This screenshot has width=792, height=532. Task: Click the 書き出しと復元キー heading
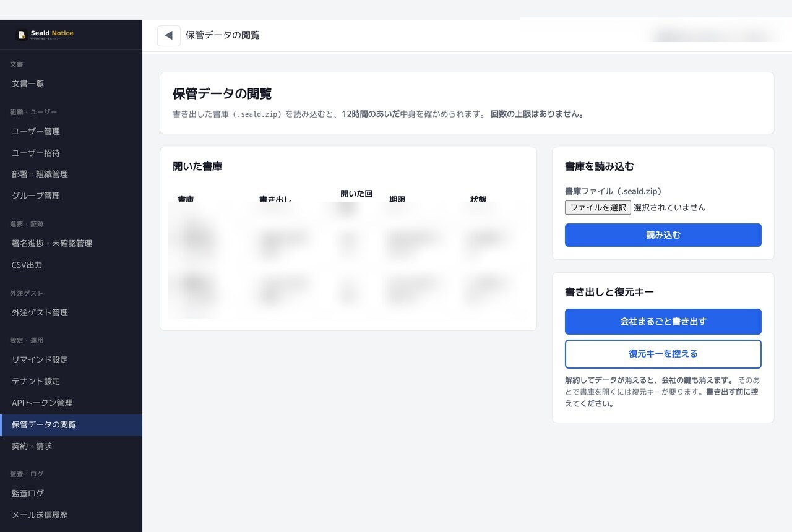pos(609,292)
